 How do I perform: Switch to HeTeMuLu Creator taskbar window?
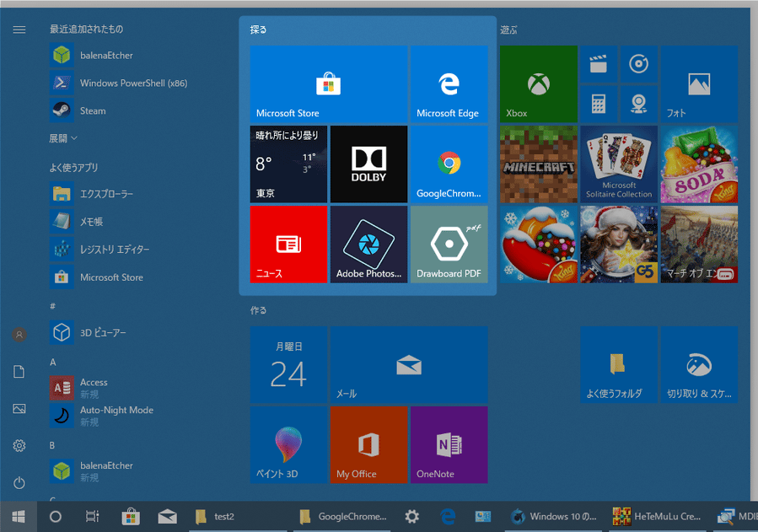point(658,517)
